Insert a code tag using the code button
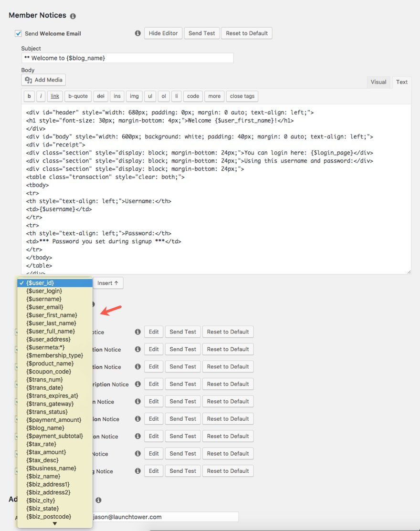The image size is (420, 531). pos(193,96)
